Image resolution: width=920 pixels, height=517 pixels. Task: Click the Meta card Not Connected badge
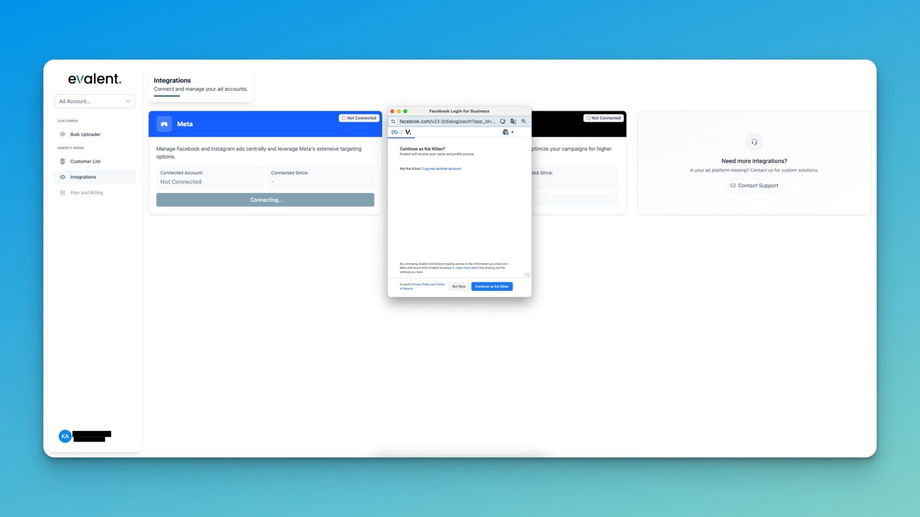pyautogui.click(x=358, y=118)
